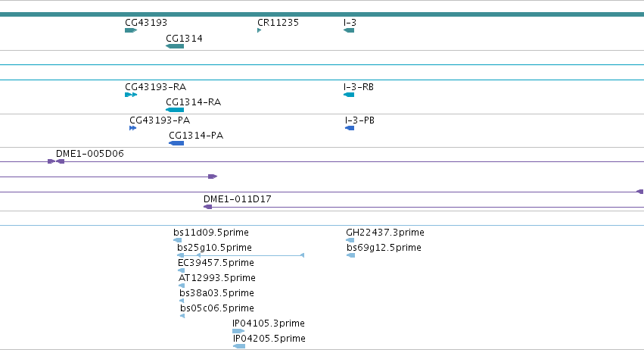Open the DME1-011D17 clone label
This screenshot has height=350, width=644.
pyautogui.click(x=238, y=199)
